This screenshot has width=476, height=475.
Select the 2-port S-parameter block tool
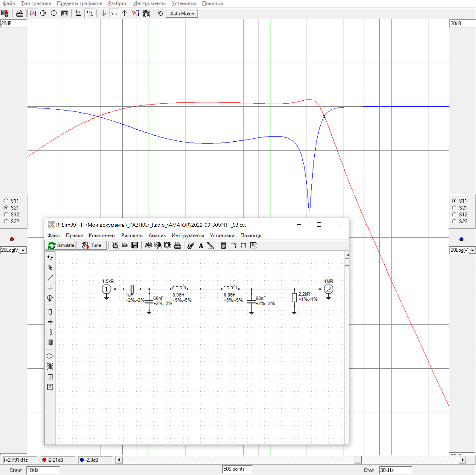click(50, 387)
